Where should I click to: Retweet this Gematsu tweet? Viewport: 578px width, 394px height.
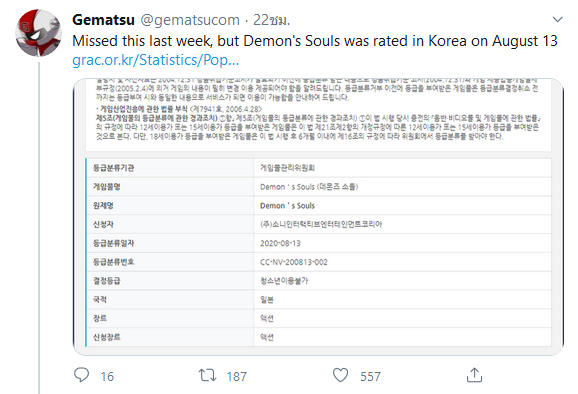pos(207,376)
